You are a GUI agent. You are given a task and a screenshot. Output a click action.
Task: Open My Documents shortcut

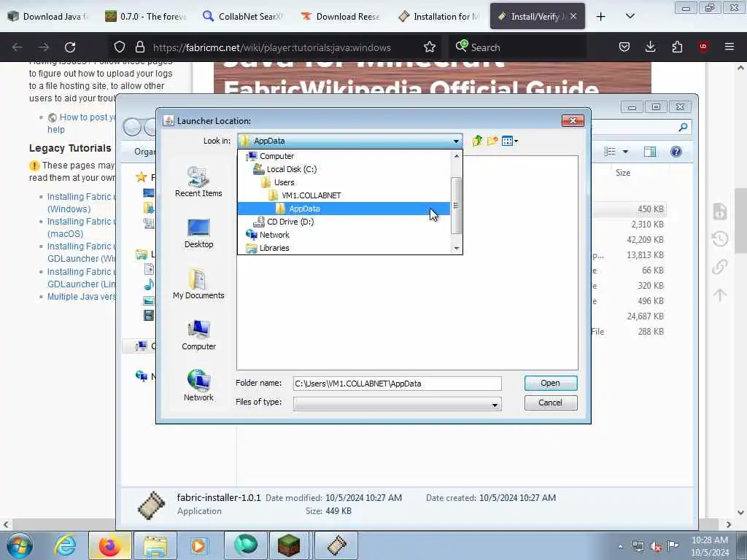(198, 284)
